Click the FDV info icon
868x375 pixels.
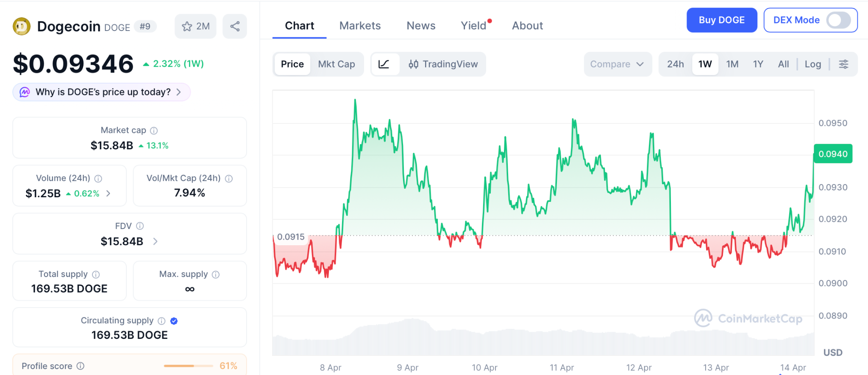(x=140, y=226)
